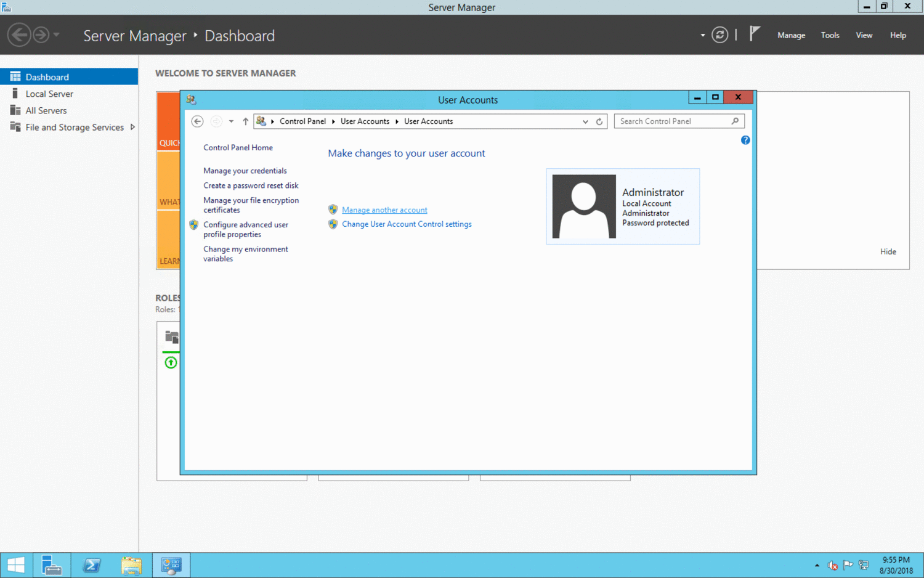Launch PowerShell from taskbar
The width and height of the screenshot is (924, 578).
[92, 565]
